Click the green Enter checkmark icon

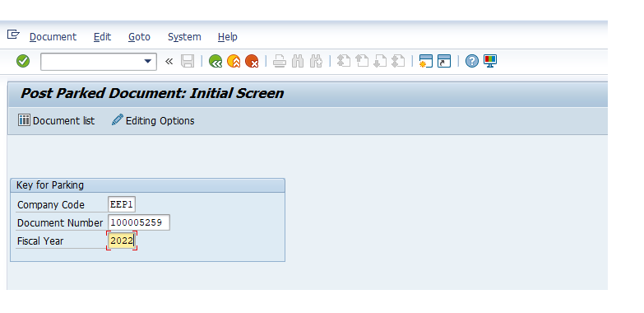pyautogui.click(x=23, y=61)
